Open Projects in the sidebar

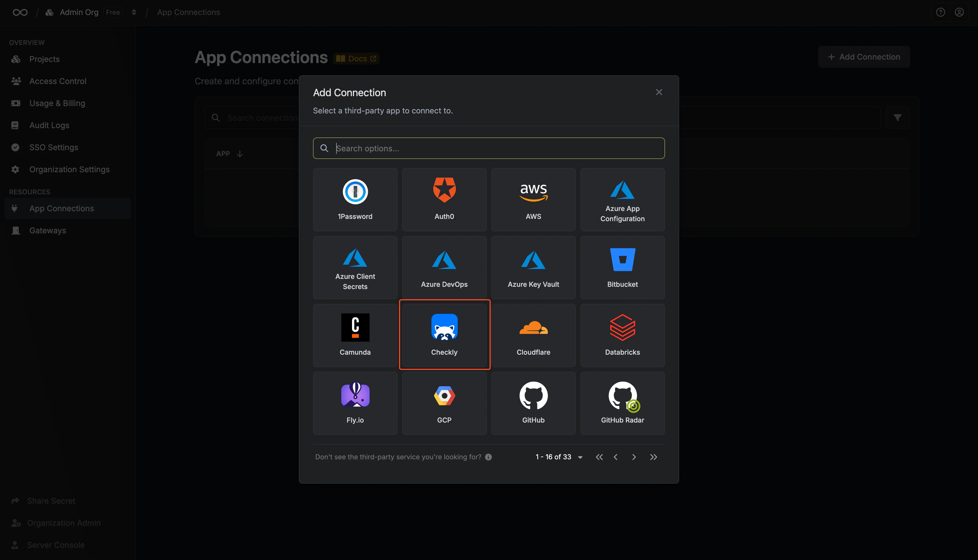coord(68,59)
